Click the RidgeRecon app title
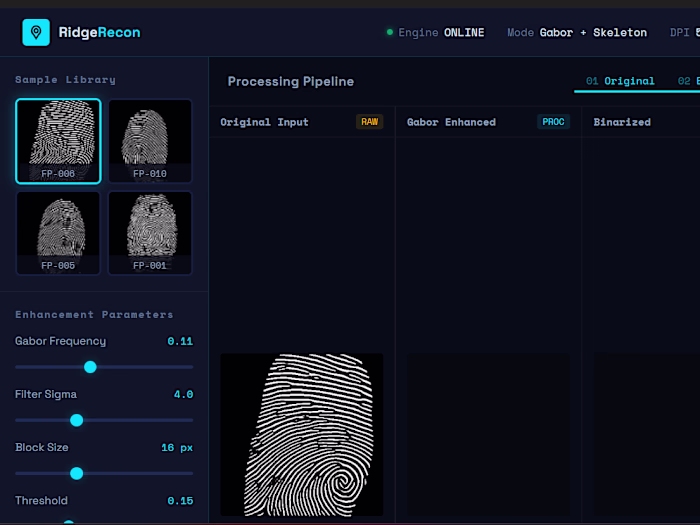This screenshot has height=525, width=700. click(100, 32)
